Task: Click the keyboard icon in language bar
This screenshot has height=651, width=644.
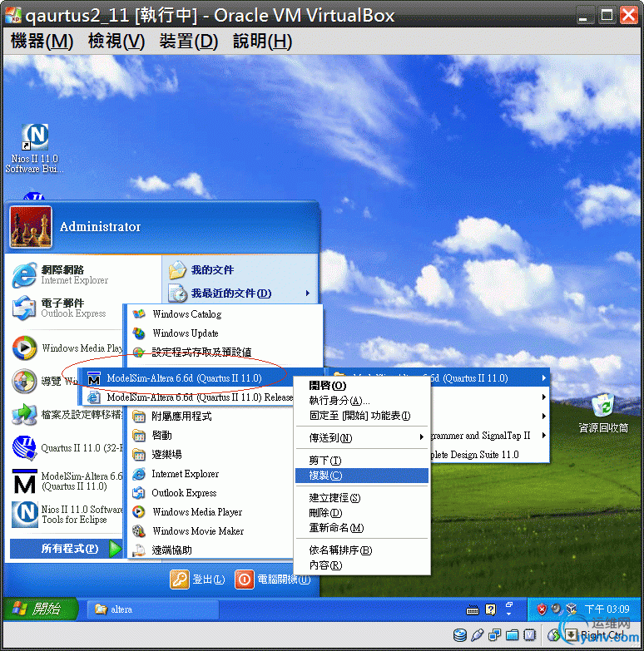Action: (x=473, y=610)
